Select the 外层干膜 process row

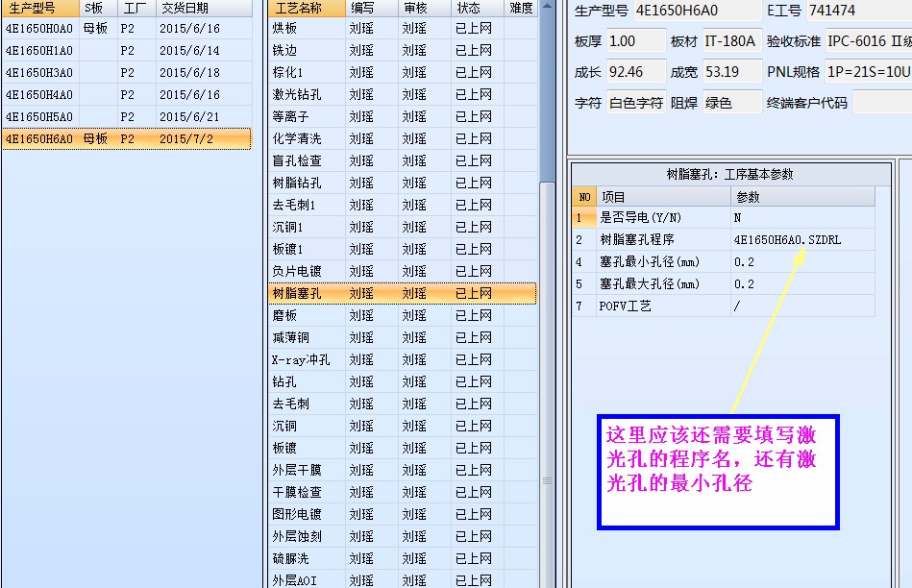coord(403,471)
